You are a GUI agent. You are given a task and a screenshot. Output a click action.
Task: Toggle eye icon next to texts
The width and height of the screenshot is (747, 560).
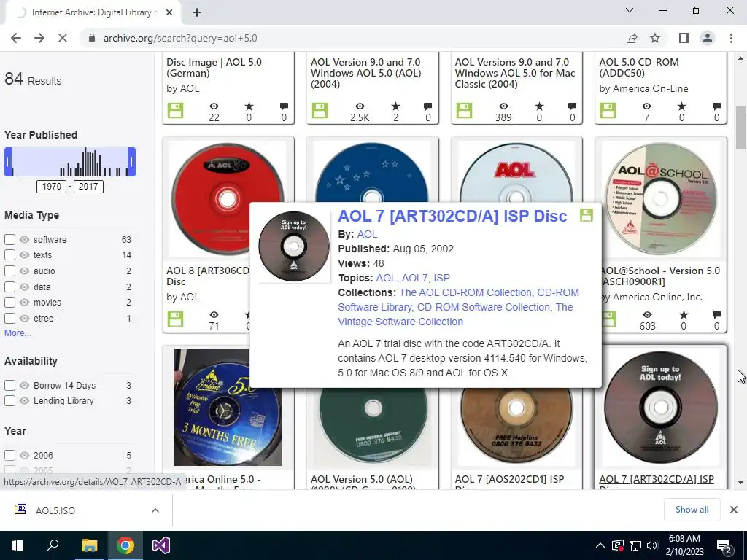[x=24, y=254]
